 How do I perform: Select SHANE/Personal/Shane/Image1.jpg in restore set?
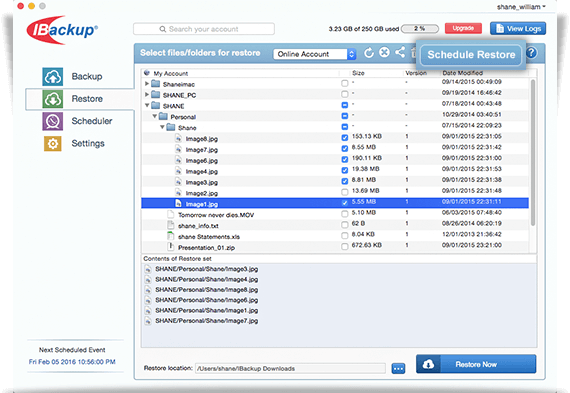pyautogui.click(x=206, y=310)
